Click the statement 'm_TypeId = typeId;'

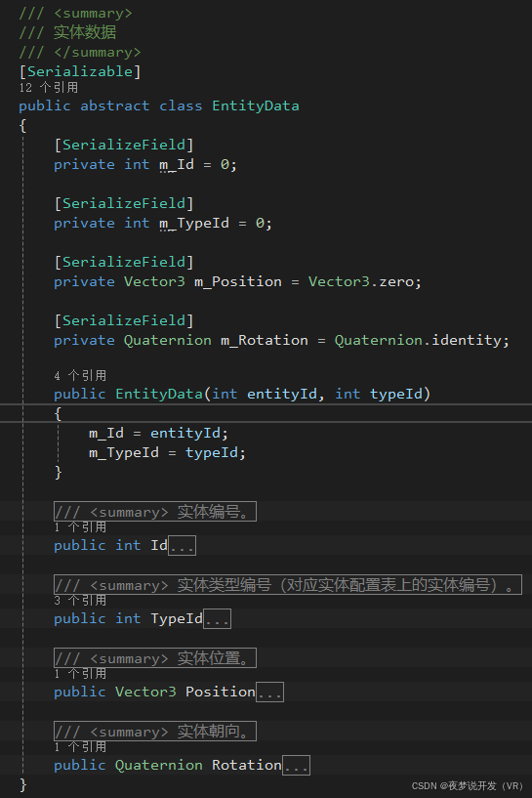[x=167, y=453]
